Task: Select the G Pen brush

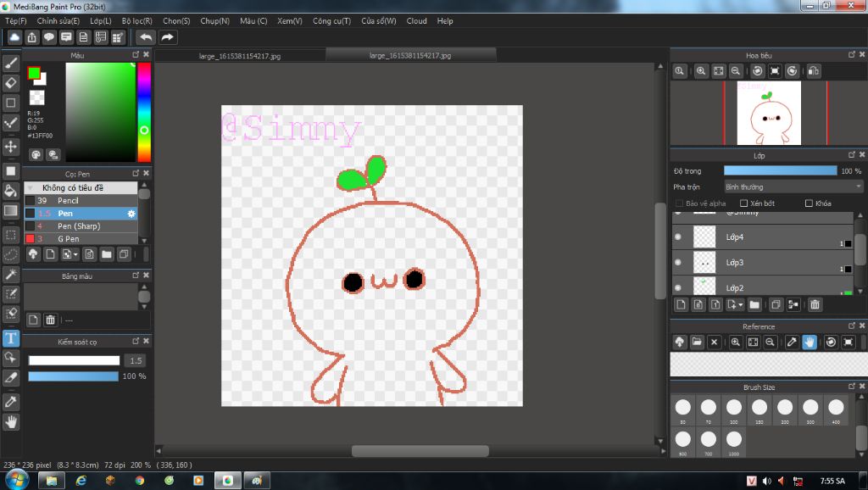Action: point(81,238)
